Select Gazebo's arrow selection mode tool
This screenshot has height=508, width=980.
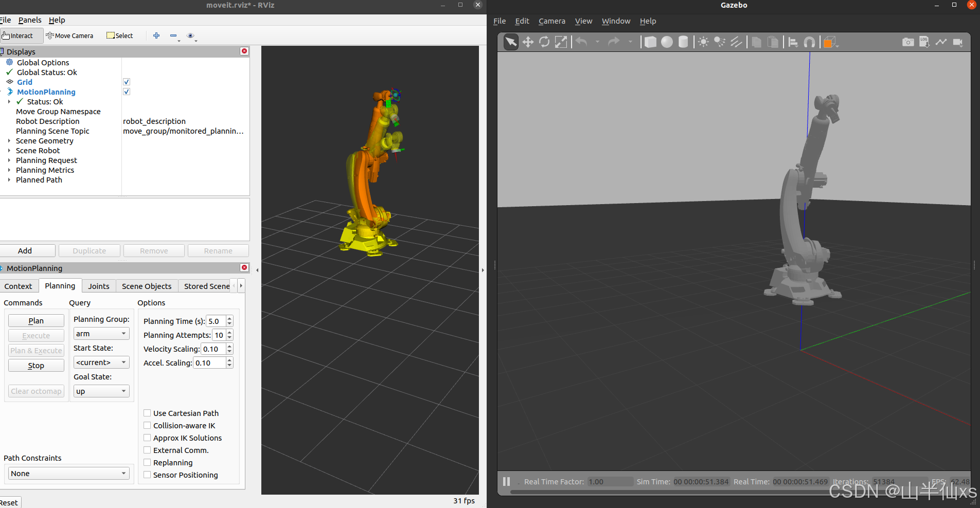(x=511, y=42)
